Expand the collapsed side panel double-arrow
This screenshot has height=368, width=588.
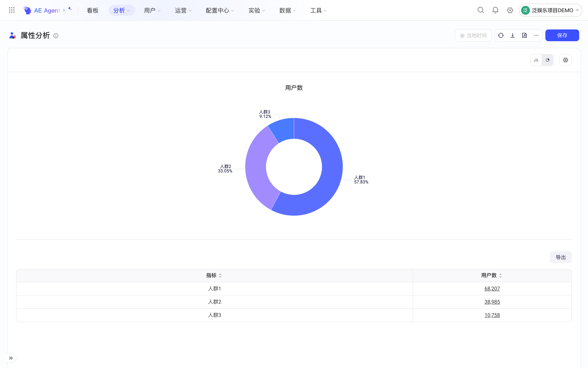(11, 358)
